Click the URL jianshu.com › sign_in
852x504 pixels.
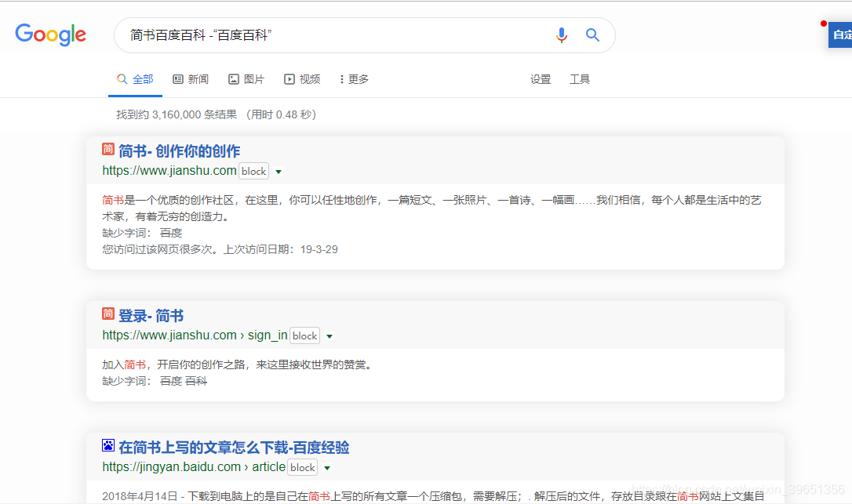point(195,335)
